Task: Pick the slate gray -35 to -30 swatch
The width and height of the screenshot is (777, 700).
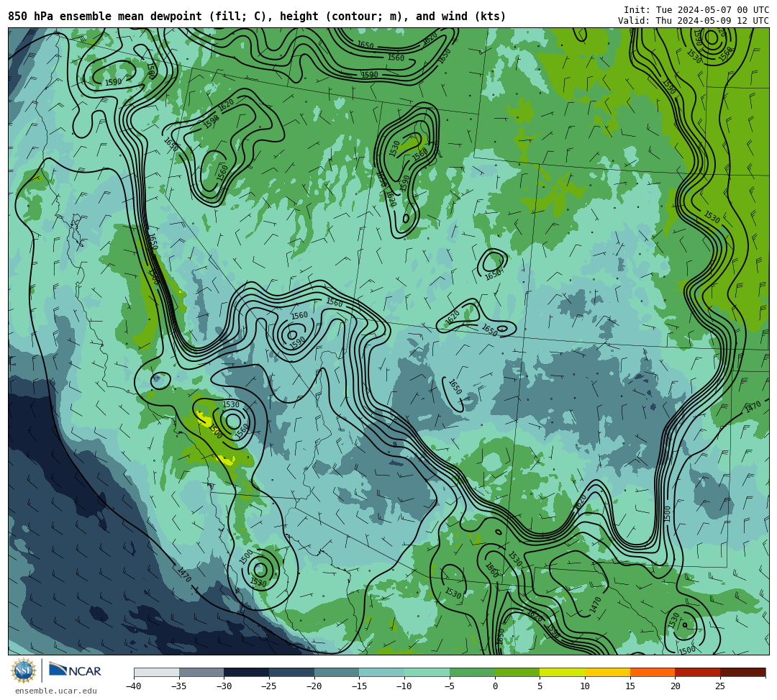Action: coord(201,672)
